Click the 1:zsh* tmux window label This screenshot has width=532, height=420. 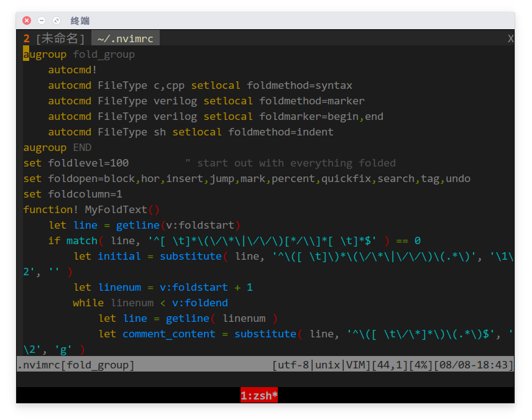pos(259,396)
